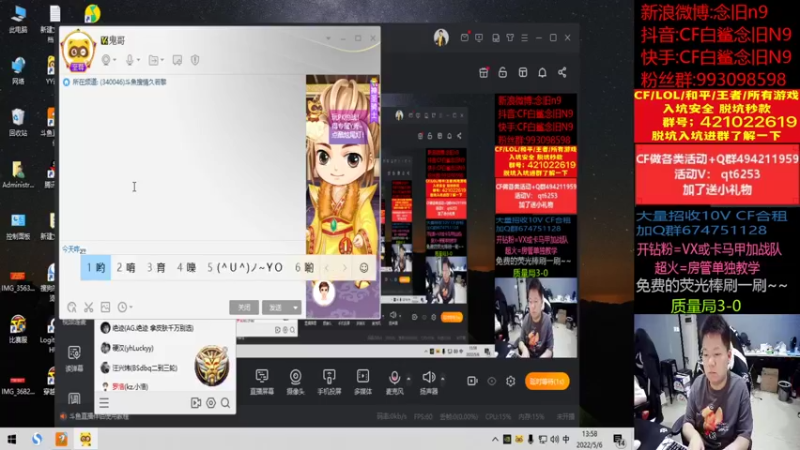Expand the send file dropdown arrow

tap(162, 60)
